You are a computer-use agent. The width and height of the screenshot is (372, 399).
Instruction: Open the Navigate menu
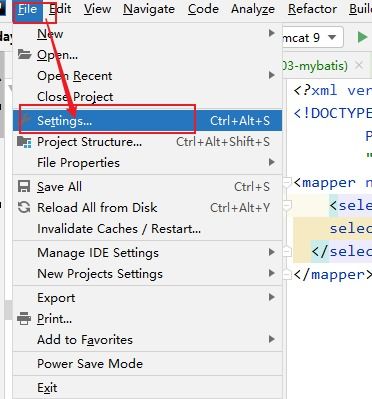click(x=149, y=9)
